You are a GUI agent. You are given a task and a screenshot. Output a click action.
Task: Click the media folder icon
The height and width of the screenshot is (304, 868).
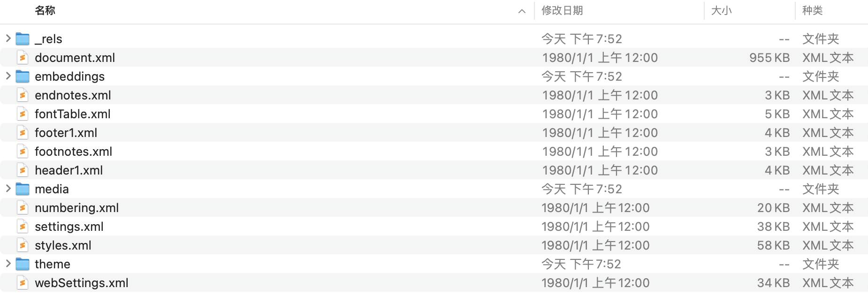[23, 189]
